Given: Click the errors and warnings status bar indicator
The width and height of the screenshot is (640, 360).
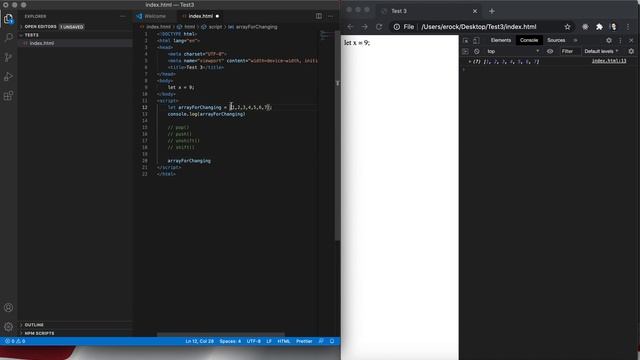Looking at the screenshot, I should [x=15, y=341].
